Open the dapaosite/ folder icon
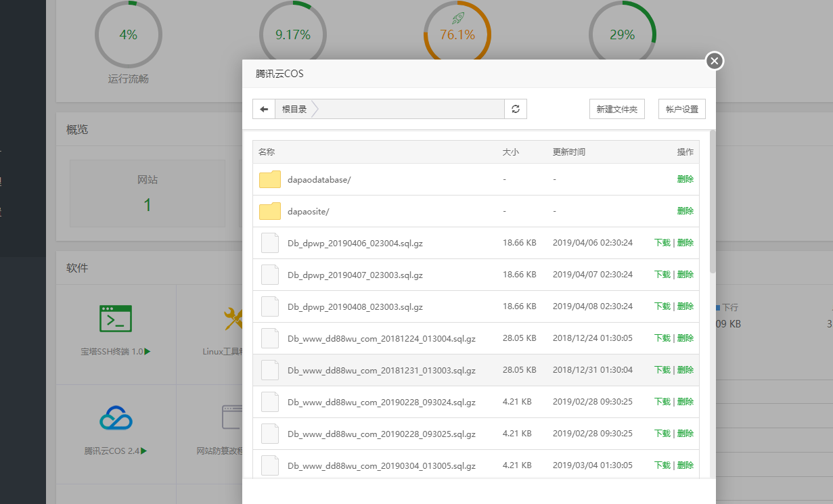833x504 pixels. 270,211
